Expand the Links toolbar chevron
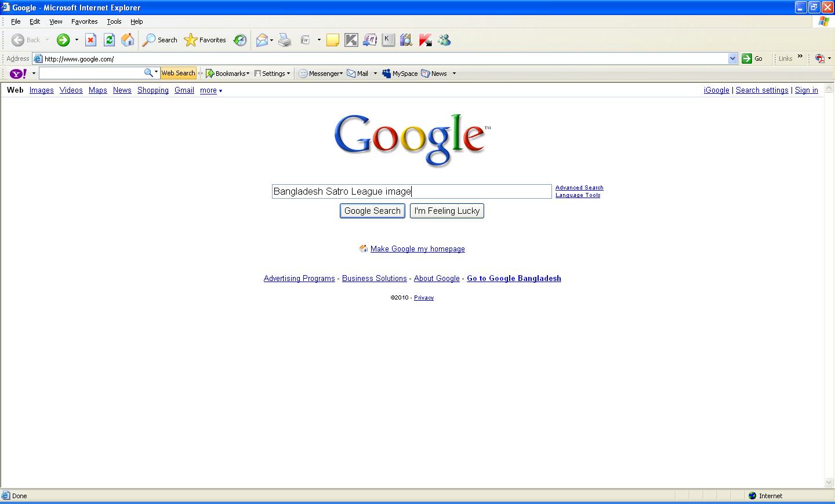This screenshot has height=504, width=835. coord(800,57)
